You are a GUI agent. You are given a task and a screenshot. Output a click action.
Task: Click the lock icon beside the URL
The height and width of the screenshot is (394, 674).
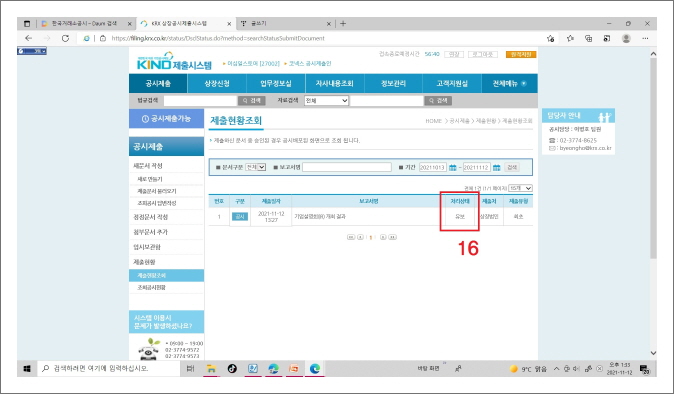pyautogui.click(x=103, y=38)
